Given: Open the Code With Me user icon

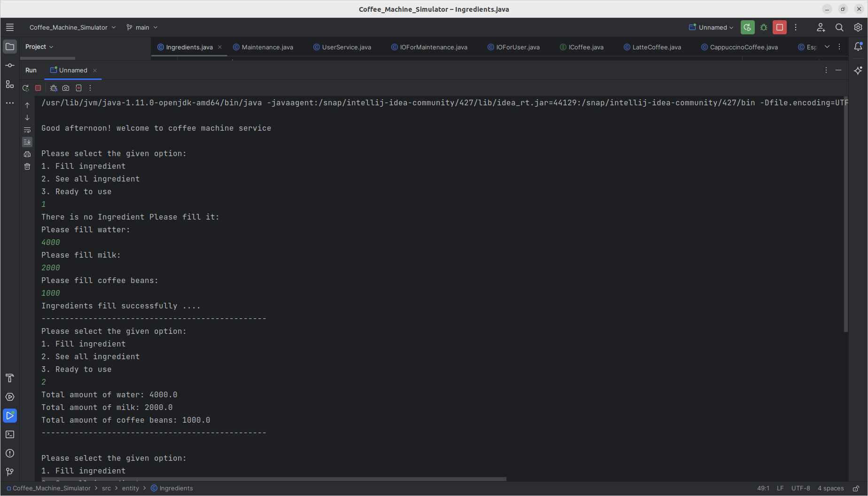Looking at the screenshot, I should click(x=821, y=27).
